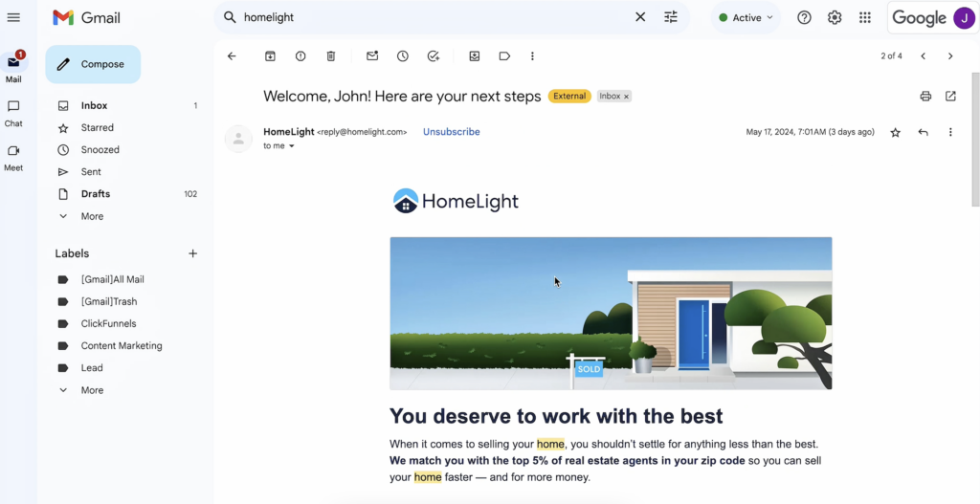This screenshot has height=504, width=980.
Task: Report this email as spam
Action: [x=301, y=56]
